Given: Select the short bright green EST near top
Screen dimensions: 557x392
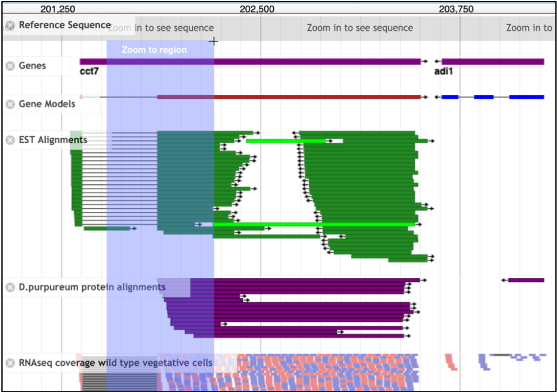Looking at the screenshot, I should coord(286,141).
